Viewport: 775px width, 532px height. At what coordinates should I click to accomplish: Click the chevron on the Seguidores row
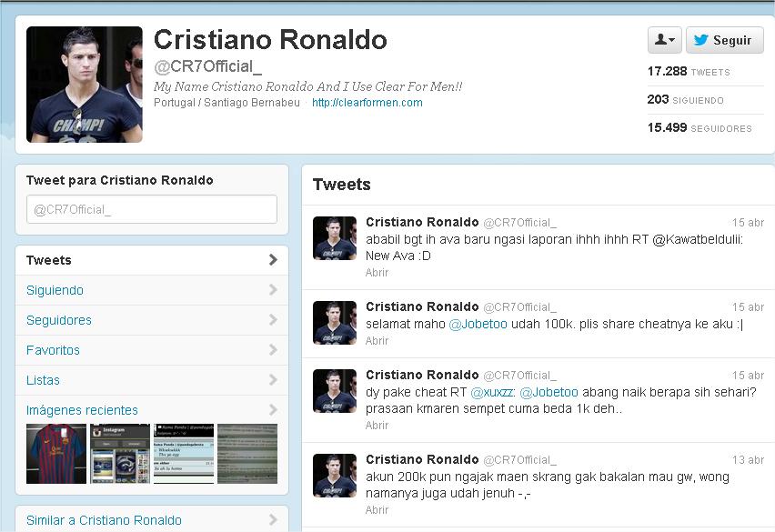pos(273,320)
